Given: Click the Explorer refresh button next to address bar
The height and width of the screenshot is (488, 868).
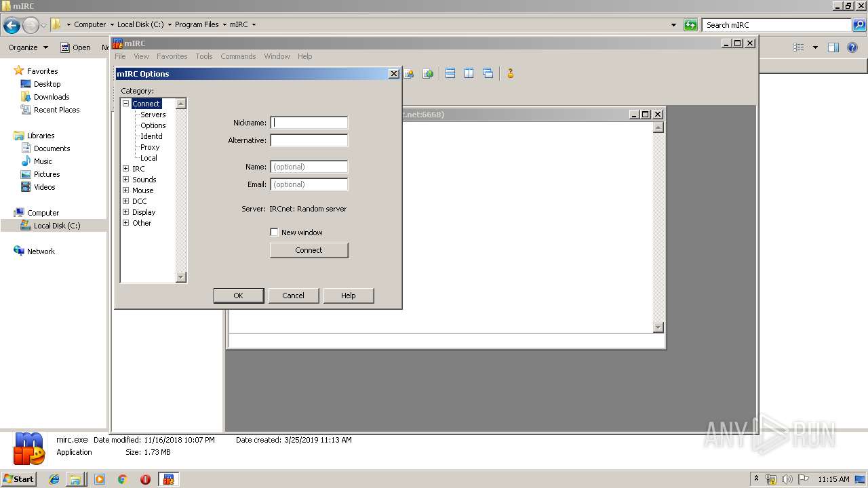Looking at the screenshot, I should [x=690, y=24].
